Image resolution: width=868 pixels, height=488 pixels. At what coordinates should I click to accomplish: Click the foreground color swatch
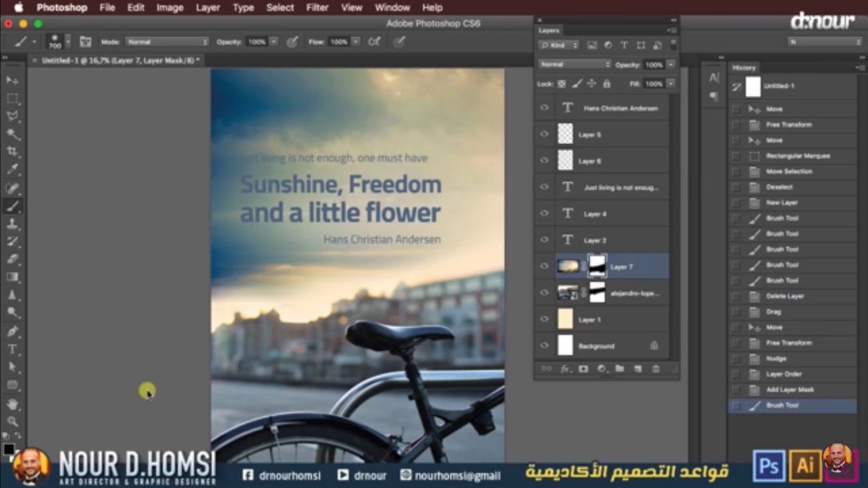tap(9, 449)
